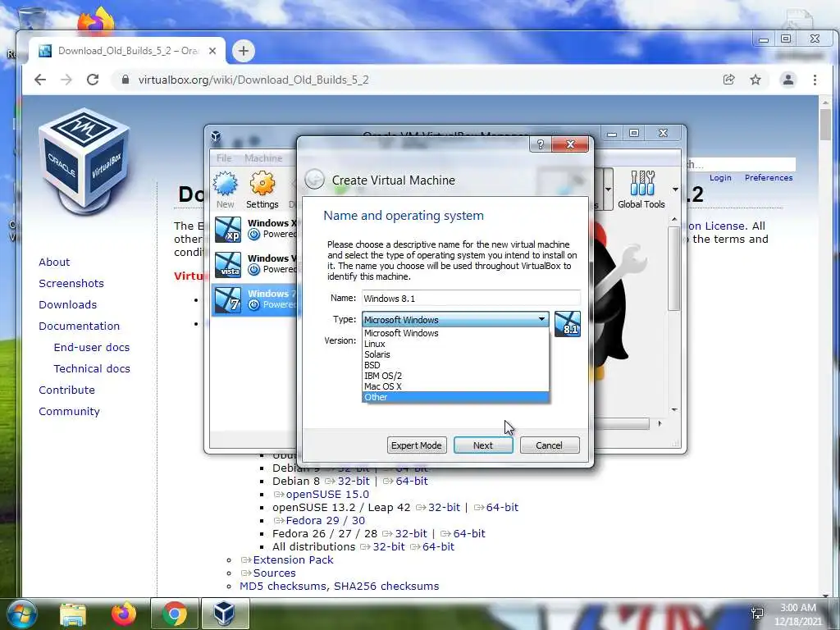The image size is (840, 630).
Task: Choose BSD from the type list
Action: click(x=455, y=365)
